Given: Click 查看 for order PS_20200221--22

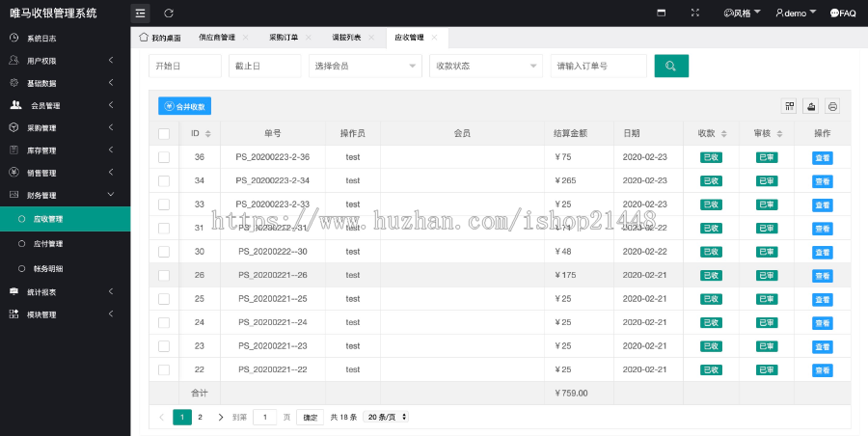Looking at the screenshot, I should tap(822, 370).
